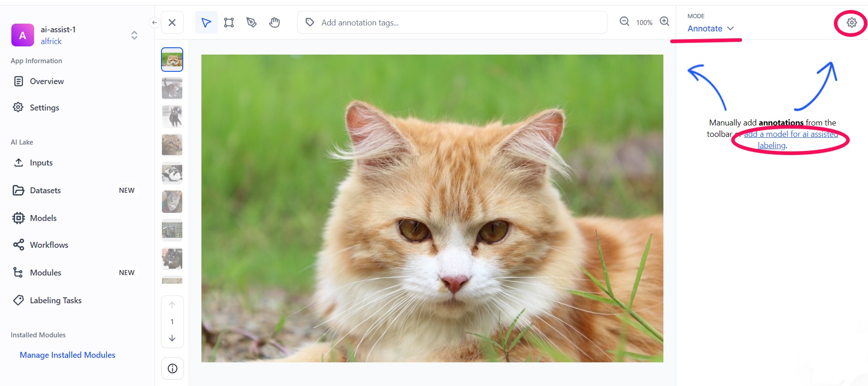Image resolution: width=868 pixels, height=386 pixels.
Task: Go to next image with down arrow
Action: pos(172,338)
